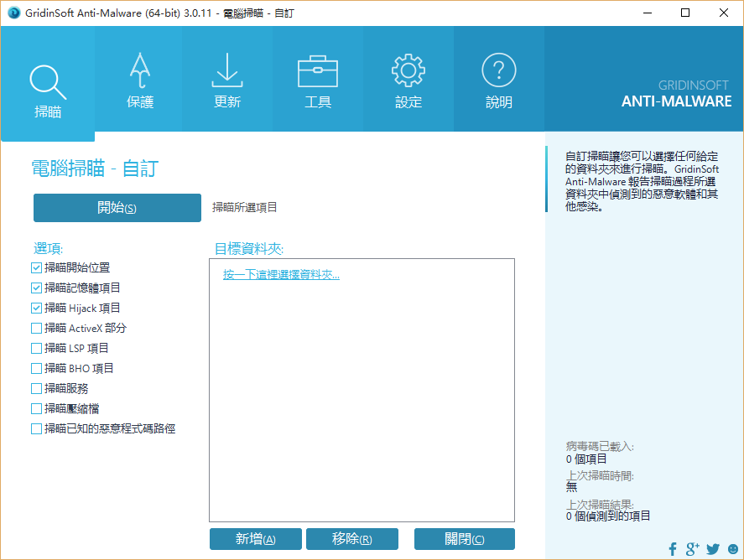Start the scan with 開始(S) button
The height and width of the screenshot is (560, 744).
pos(117,208)
